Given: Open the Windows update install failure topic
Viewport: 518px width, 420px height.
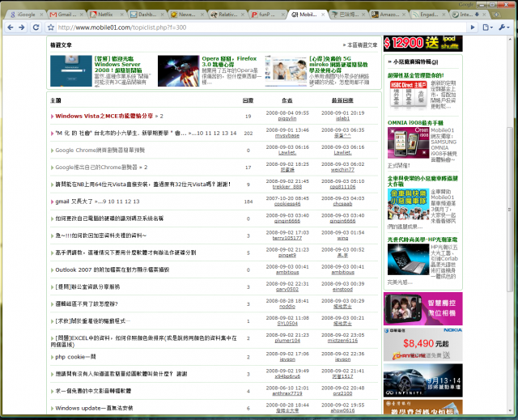Looking at the screenshot, I should [94, 408].
